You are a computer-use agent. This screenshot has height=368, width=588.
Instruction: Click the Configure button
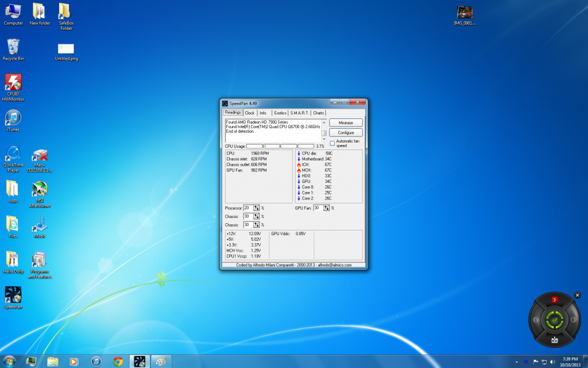[x=346, y=133]
